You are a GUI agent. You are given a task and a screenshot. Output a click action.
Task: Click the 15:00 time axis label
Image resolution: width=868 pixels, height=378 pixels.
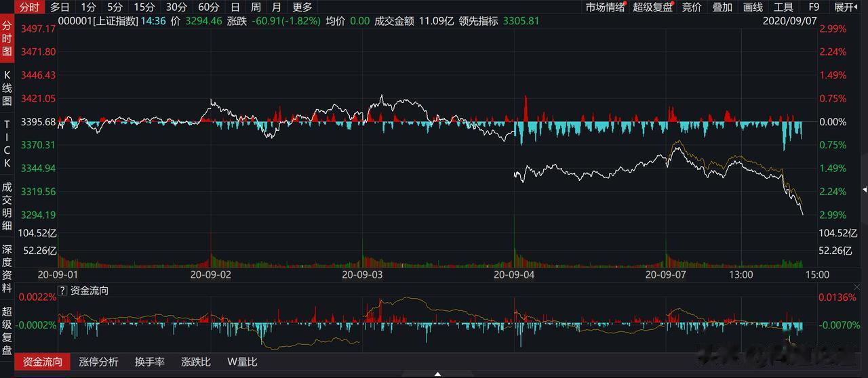coord(817,274)
